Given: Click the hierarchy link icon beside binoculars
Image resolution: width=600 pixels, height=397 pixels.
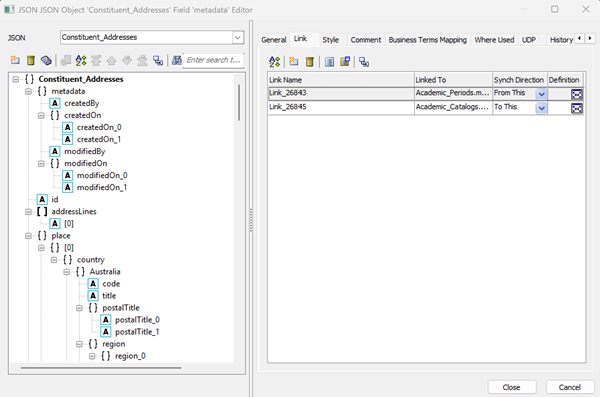Looking at the screenshot, I should [158, 60].
